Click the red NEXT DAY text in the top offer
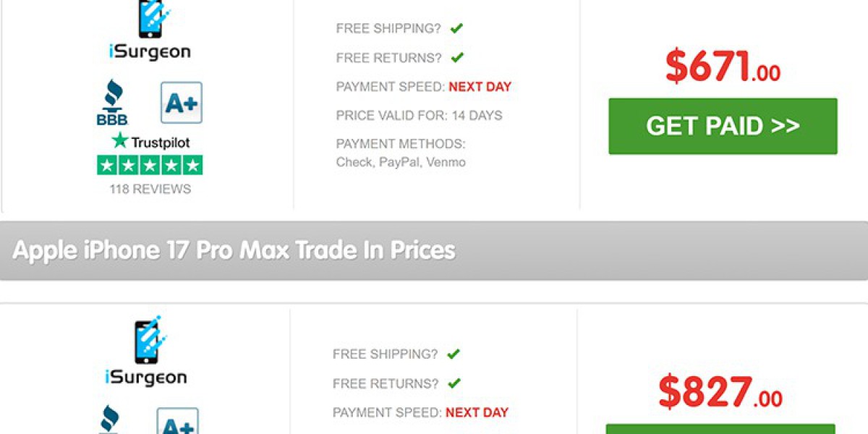 [x=480, y=87]
